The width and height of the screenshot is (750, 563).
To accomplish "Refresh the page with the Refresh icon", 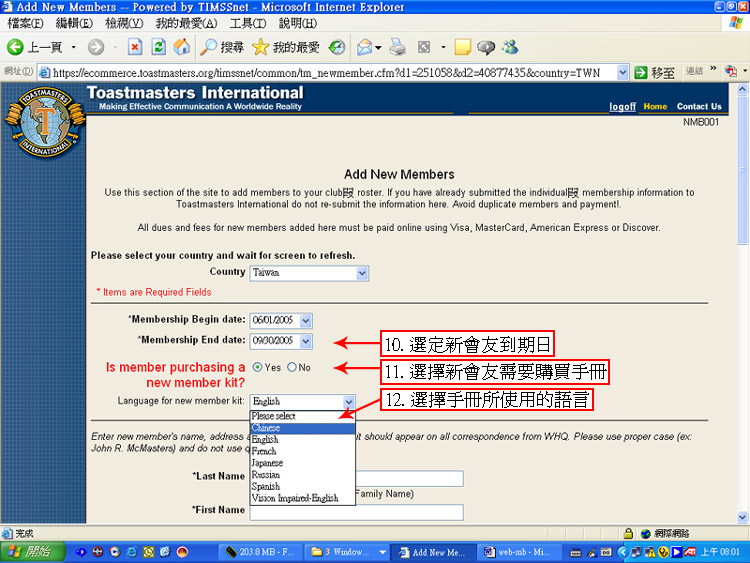I will [158, 47].
